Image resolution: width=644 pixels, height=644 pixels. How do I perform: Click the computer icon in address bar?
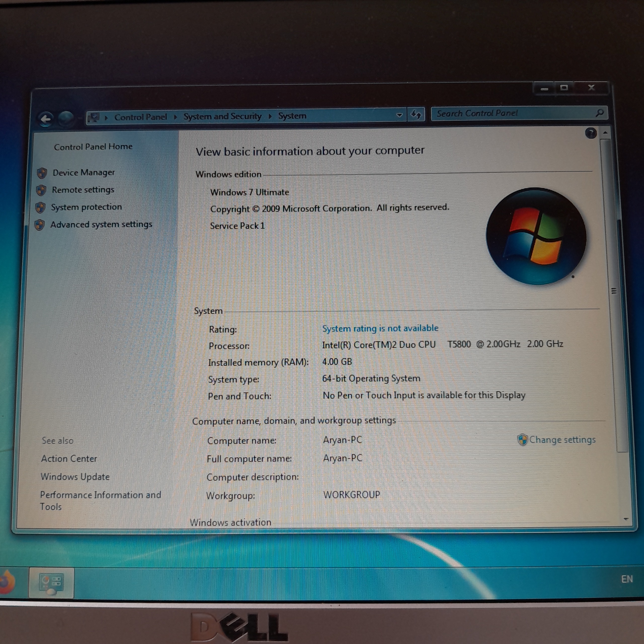[94, 118]
